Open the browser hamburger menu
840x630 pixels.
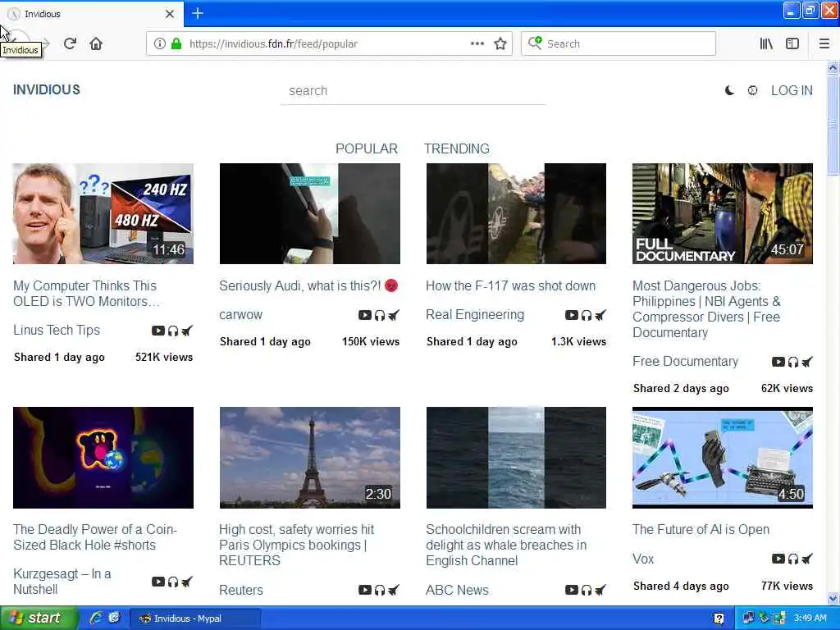(x=824, y=43)
